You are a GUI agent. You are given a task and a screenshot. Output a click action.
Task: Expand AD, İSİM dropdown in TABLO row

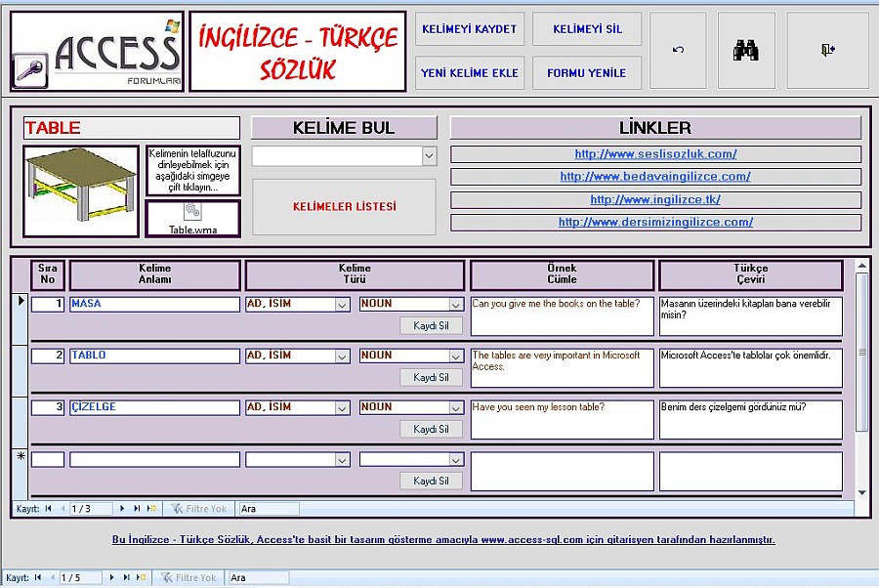click(x=342, y=357)
